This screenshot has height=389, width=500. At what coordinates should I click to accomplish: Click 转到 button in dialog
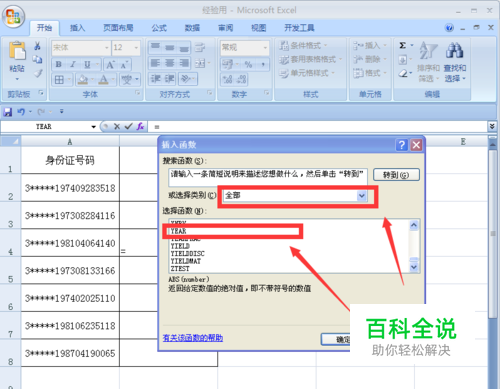[396, 175]
